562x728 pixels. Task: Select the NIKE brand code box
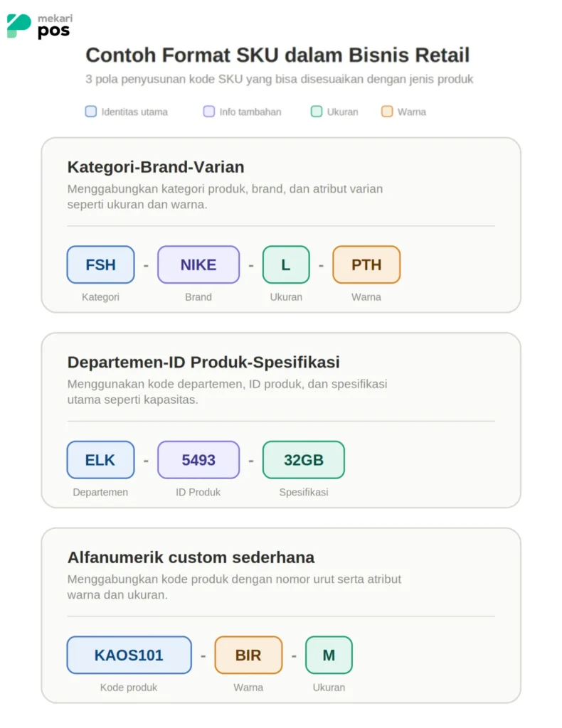[x=198, y=264]
